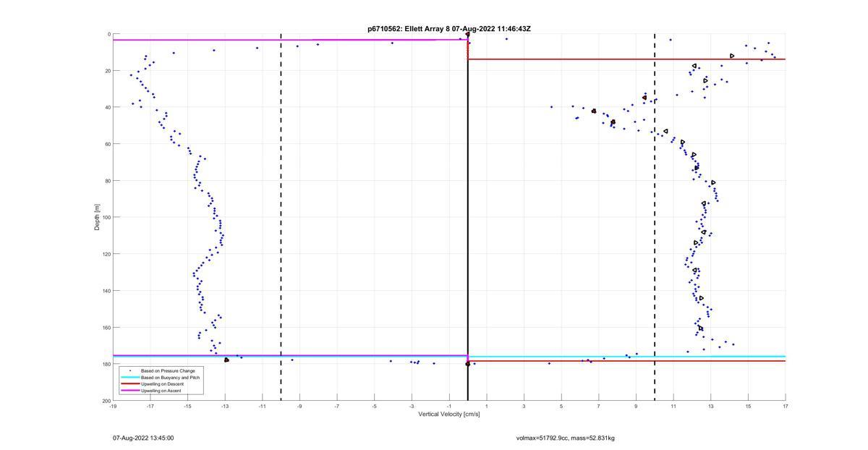Click the 'volmax=51792.9cc, mass=52.831kg' footer text
Viewport: 868px width, 450px height.
click(x=566, y=438)
